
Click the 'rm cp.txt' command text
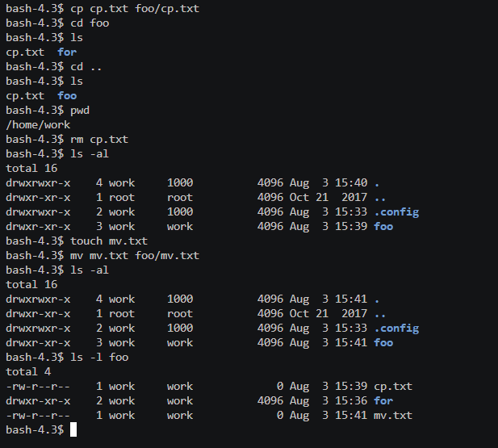(x=99, y=140)
